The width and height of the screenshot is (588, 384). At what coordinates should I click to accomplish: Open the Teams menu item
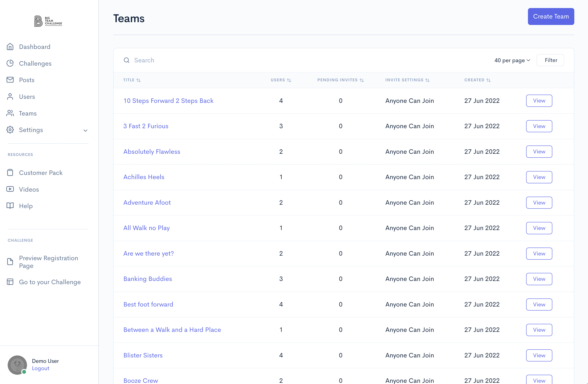coord(28,113)
